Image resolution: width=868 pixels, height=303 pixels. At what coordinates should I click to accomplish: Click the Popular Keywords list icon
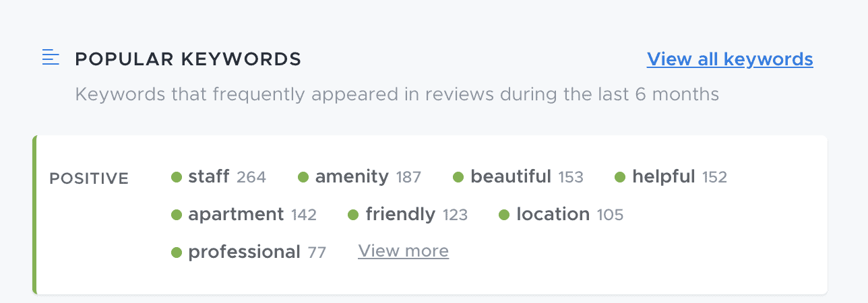click(x=51, y=58)
